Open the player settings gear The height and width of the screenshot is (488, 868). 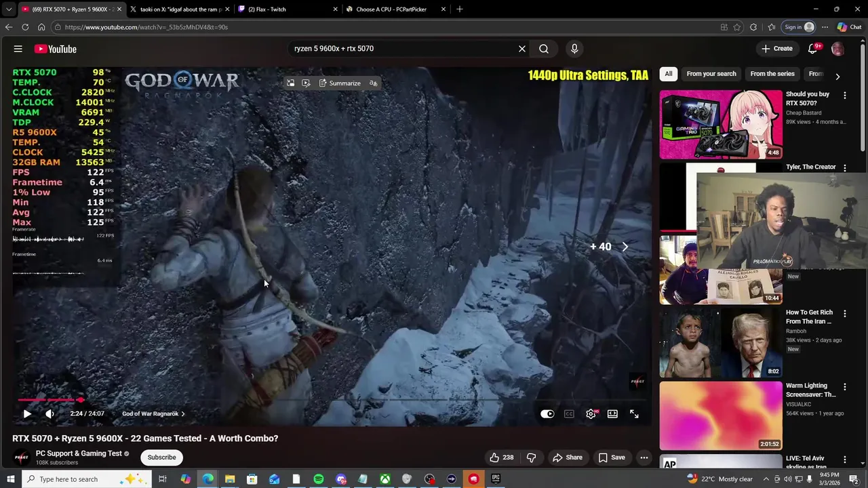coord(591,413)
